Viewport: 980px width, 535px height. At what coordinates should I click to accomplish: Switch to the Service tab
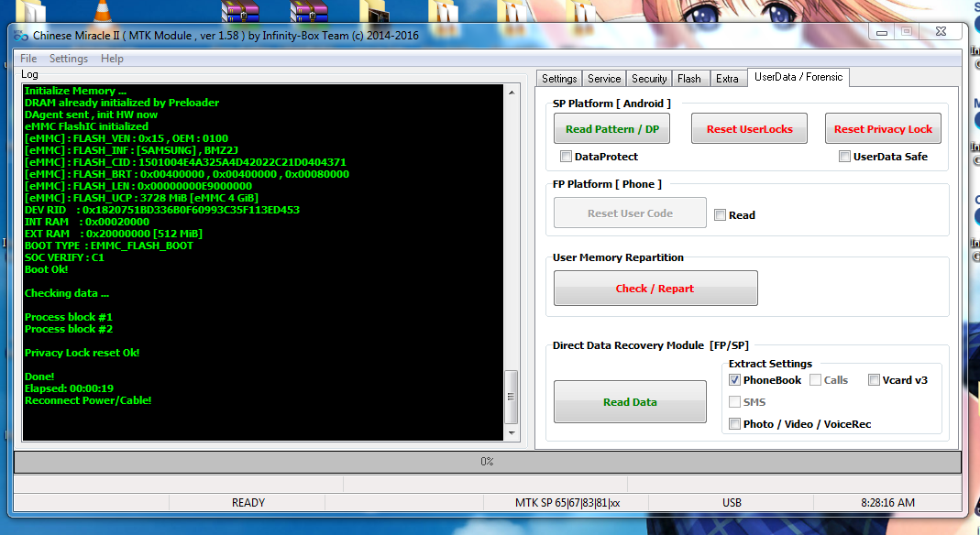604,79
